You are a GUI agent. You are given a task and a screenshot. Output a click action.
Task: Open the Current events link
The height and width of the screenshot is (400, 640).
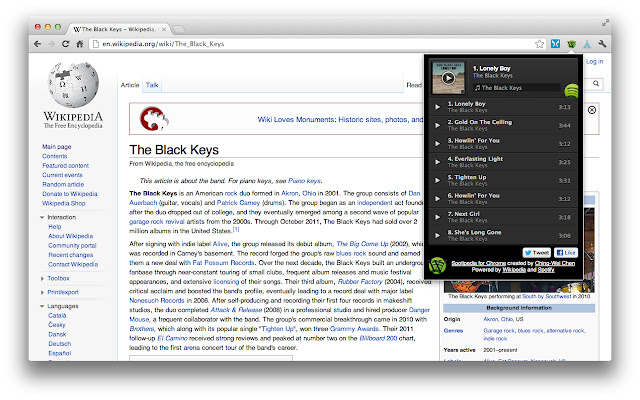pos(62,175)
